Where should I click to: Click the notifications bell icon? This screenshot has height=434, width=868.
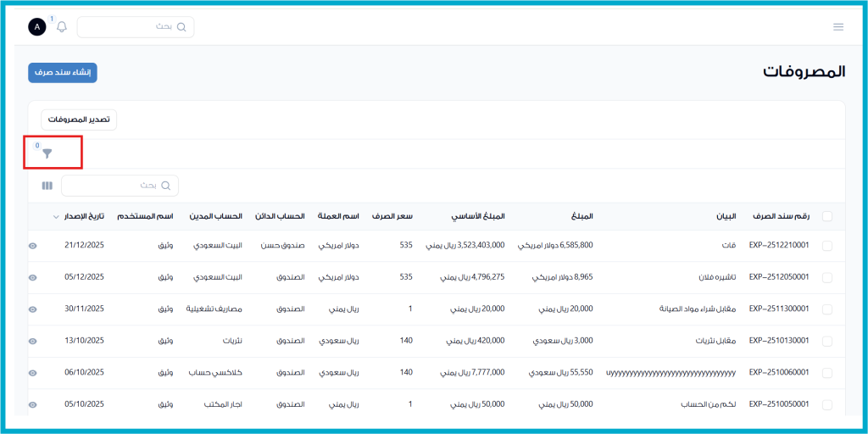(x=62, y=27)
